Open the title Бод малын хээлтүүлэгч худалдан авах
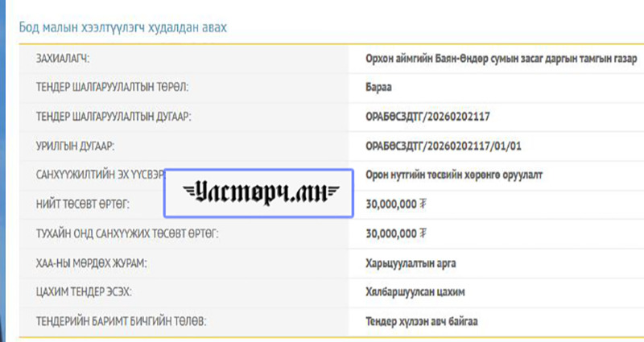This screenshot has height=342, width=644. (x=122, y=27)
